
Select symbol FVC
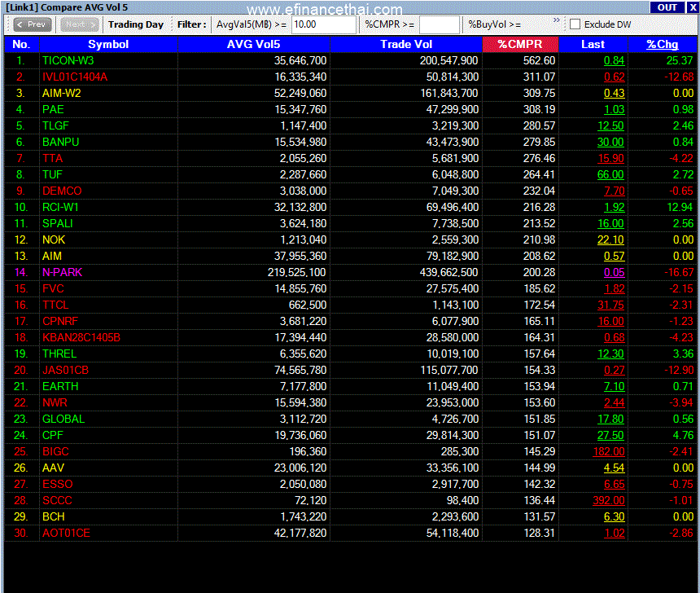[53, 288]
